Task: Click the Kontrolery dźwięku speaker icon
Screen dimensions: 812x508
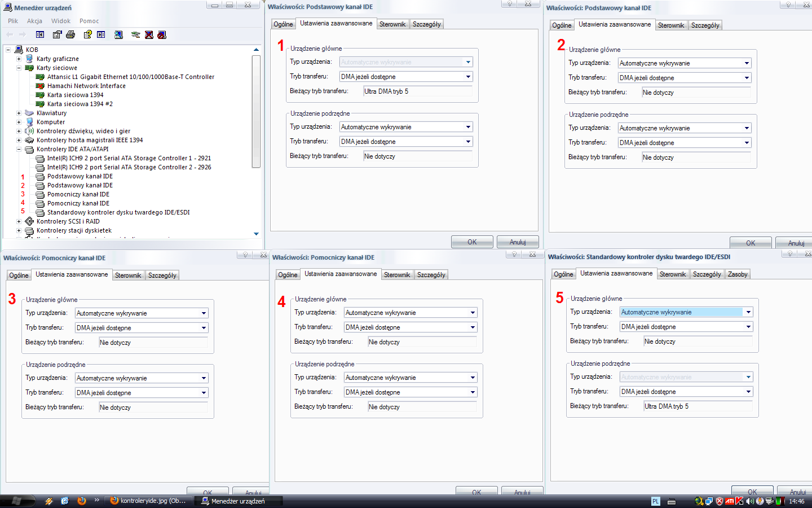Action: pyautogui.click(x=29, y=131)
